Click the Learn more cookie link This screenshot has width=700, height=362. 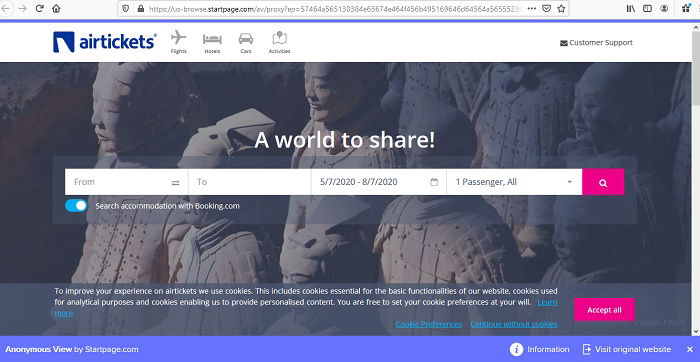pos(547,302)
